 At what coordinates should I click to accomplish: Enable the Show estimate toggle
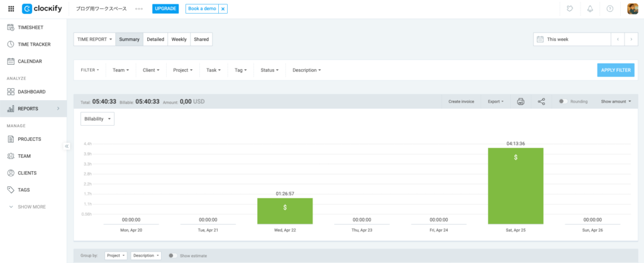[x=172, y=255]
